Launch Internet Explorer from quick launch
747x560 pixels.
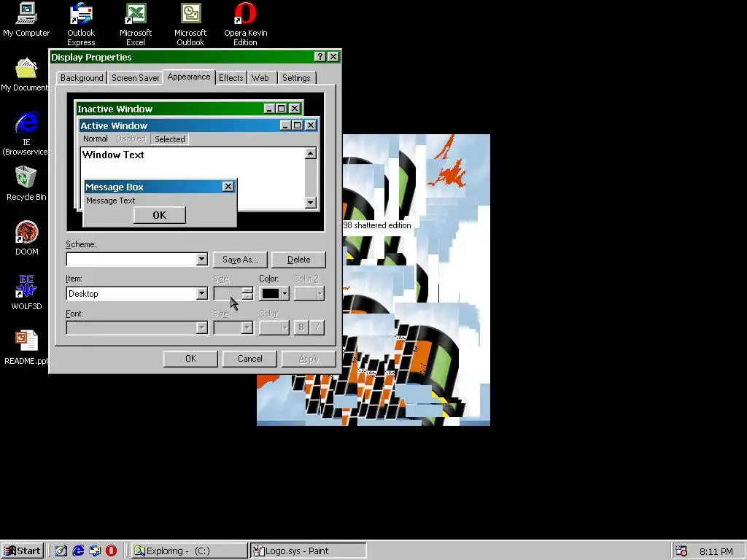pyautogui.click(x=78, y=551)
